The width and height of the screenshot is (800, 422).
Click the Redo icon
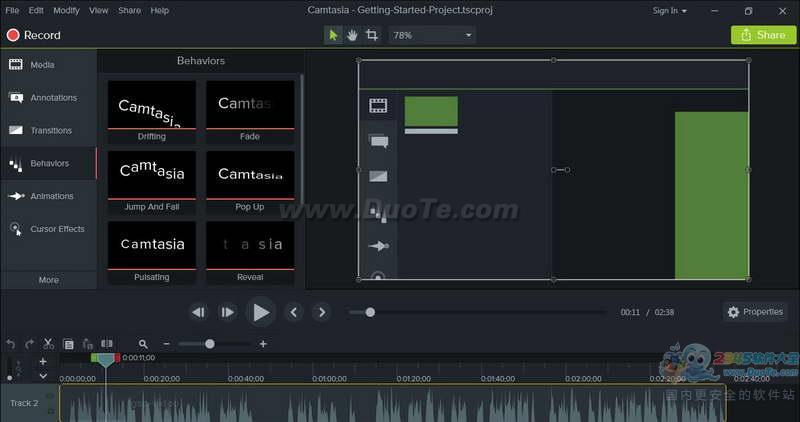point(30,344)
